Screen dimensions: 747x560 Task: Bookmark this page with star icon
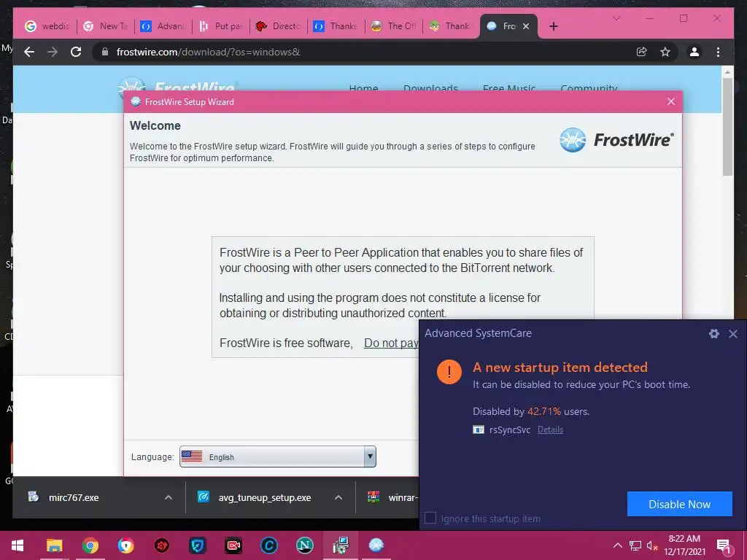click(x=665, y=52)
